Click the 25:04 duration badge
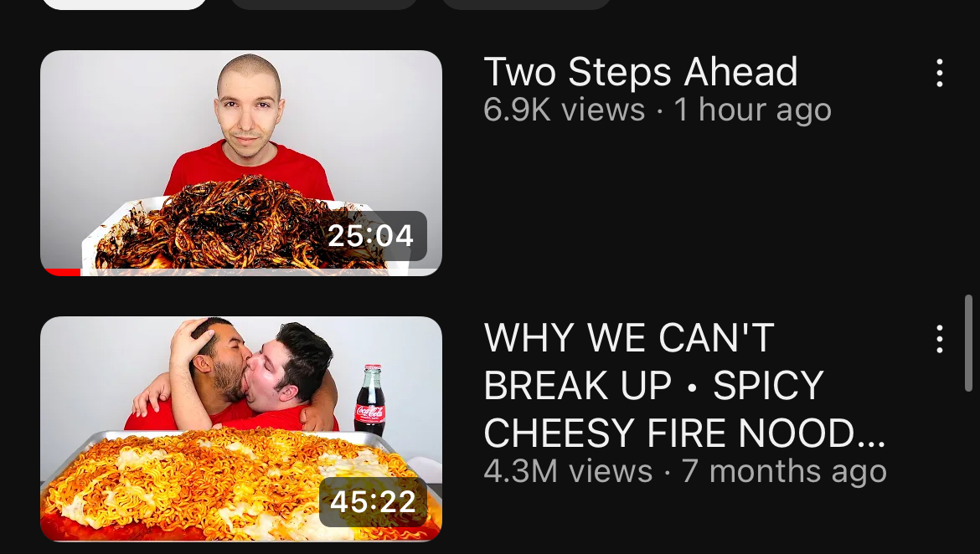 (x=370, y=235)
